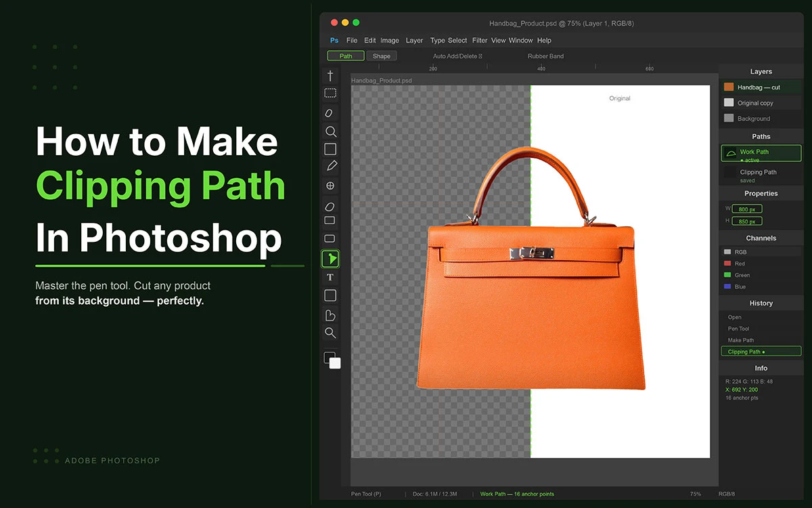
Task: Click the Work Path arc thumbnail
Action: [x=730, y=153]
